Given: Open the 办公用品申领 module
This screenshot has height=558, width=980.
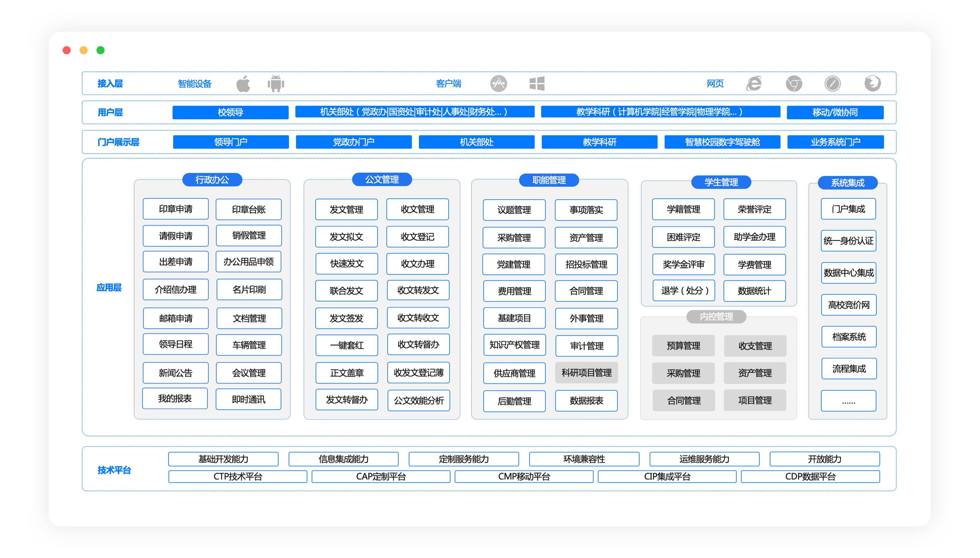Looking at the screenshot, I should (248, 262).
